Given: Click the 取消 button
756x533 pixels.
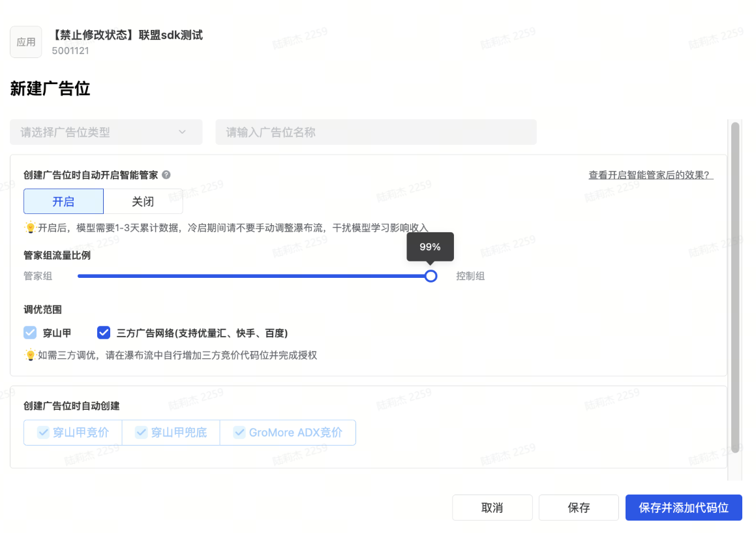Looking at the screenshot, I should 492,508.
